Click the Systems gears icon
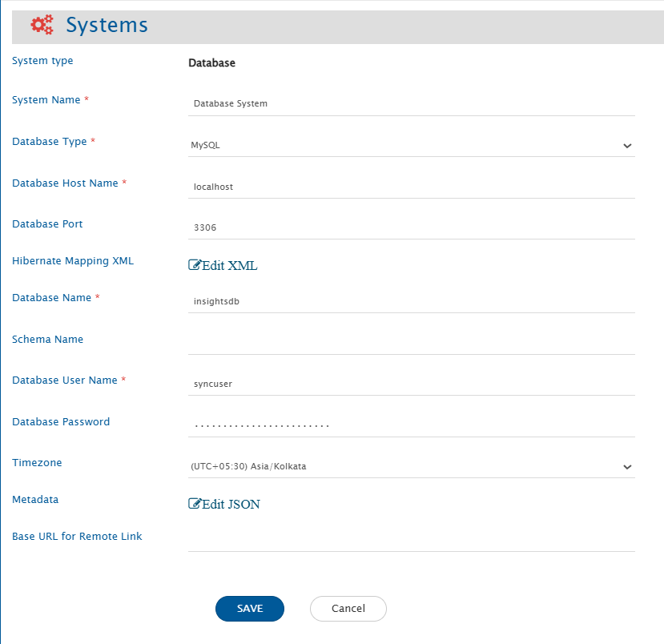This screenshot has width=664, height=644. pos(42,25)
